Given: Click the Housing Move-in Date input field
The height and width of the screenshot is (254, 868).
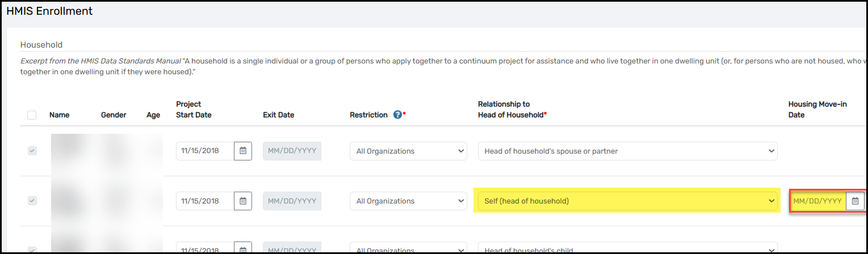Looking at the screenshot, I should click(817, 201).
